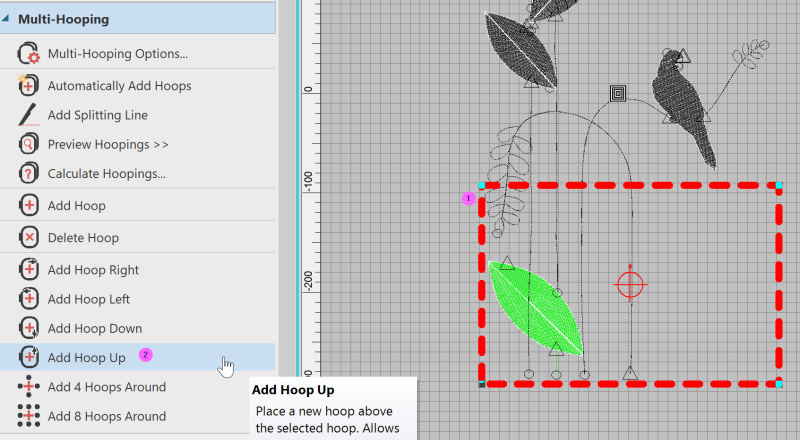Select the Add Splitting Line pen icon
The width and height of the screenshot is (800, 440).
tap(28, 115)
